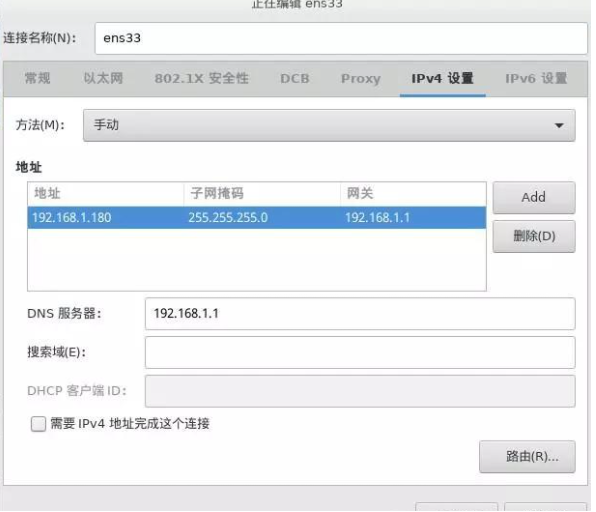This screenshot has width=596, height=512.
Task: Select gateway cell 192.168.1.1 in table
Action: [x=413, y=218]
